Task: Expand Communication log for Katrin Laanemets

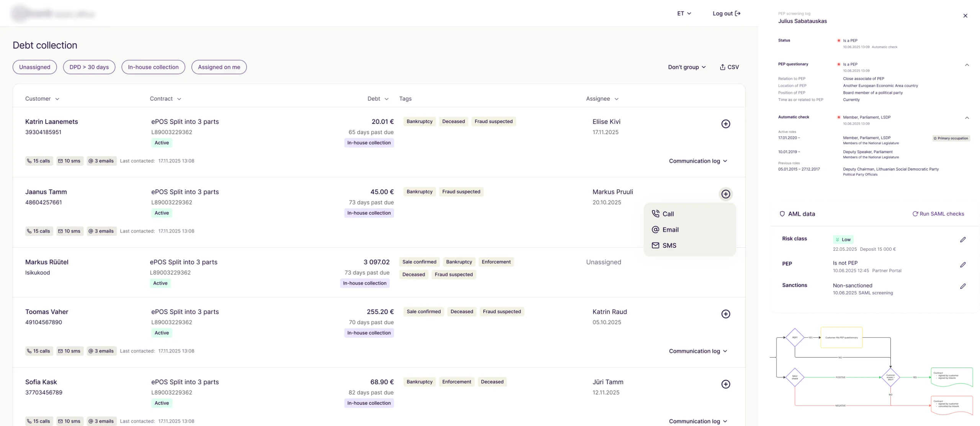Action: [698, 161]
